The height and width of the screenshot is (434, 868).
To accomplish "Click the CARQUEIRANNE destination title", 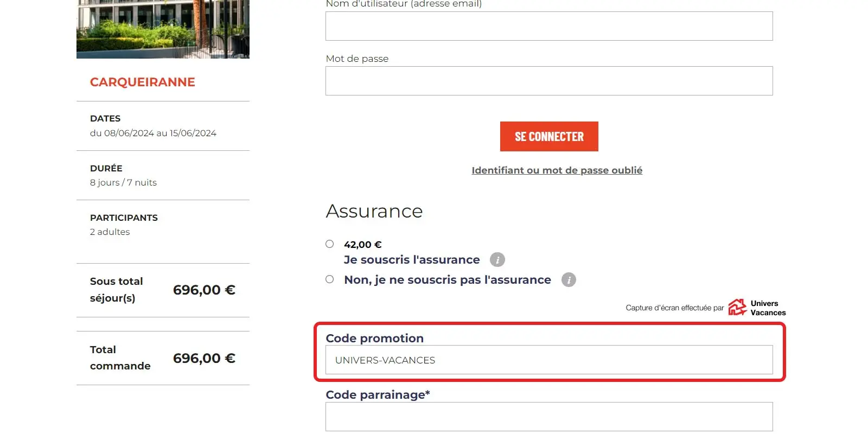I will coord(143,82).
